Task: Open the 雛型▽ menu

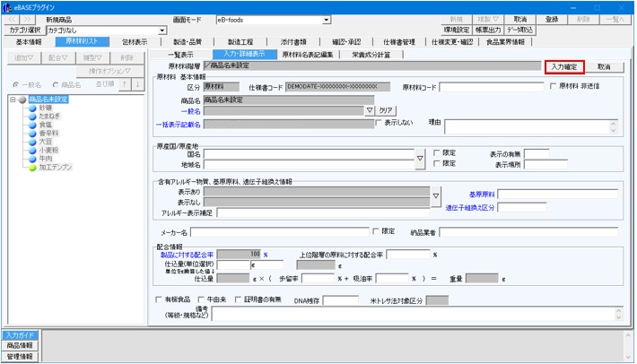Action: point(92,58)
